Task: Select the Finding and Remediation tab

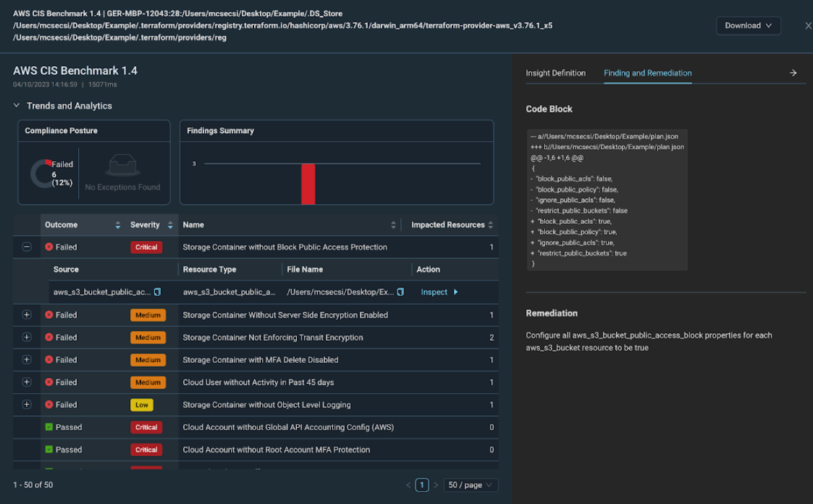Action: [648, 73]
